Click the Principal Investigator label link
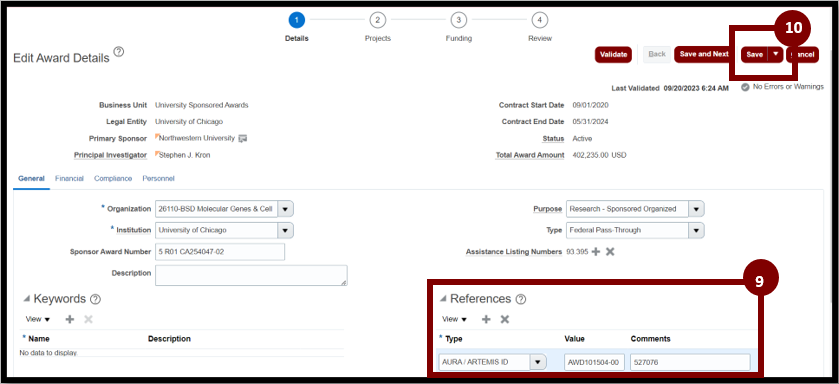 (x=110, y=155)
